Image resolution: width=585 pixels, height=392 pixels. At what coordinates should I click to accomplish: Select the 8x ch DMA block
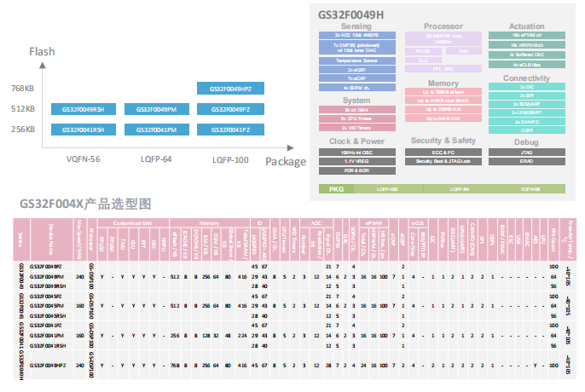[x=357, y=110]
